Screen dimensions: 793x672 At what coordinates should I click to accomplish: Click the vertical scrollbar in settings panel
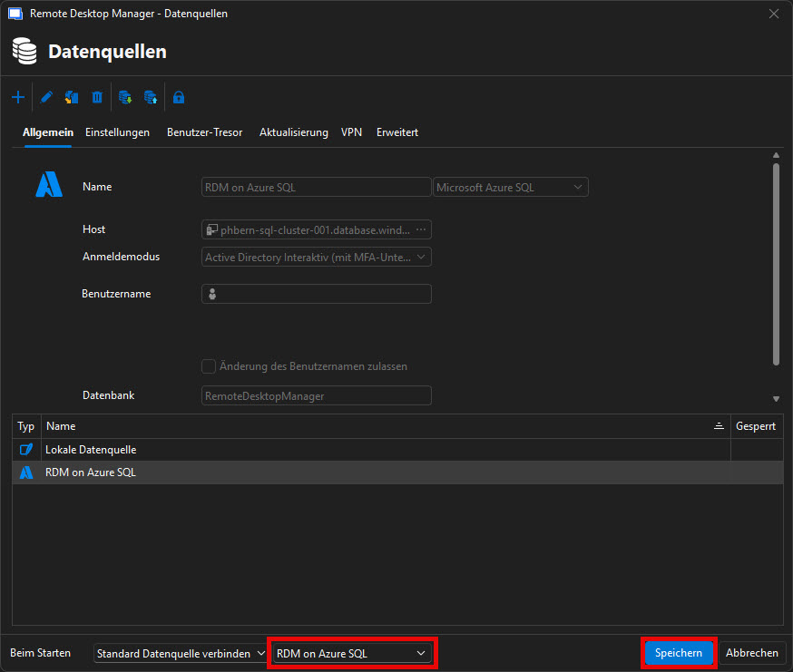[x=776, y=263]
